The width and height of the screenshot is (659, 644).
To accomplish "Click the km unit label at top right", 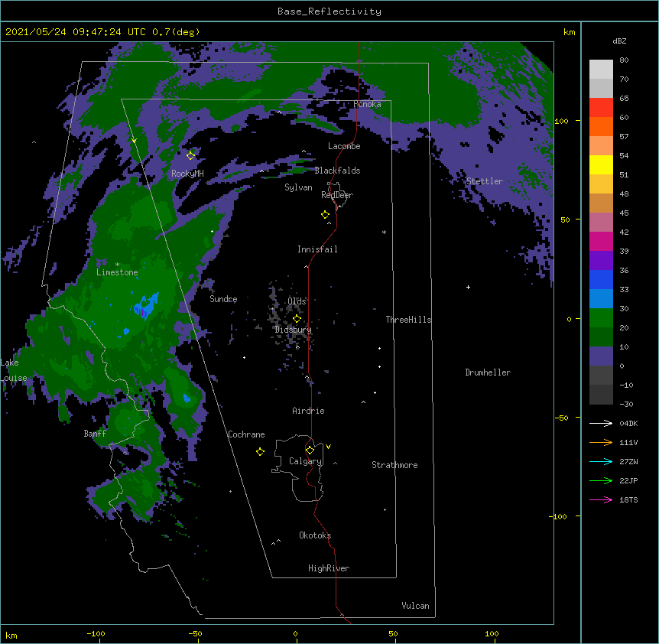I will (569, 32).
